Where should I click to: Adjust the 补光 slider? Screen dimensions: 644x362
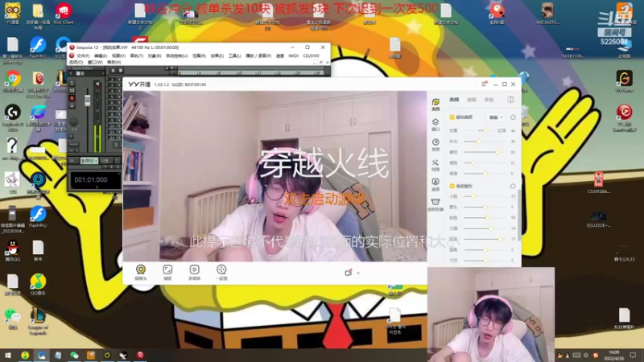point(485,142)
